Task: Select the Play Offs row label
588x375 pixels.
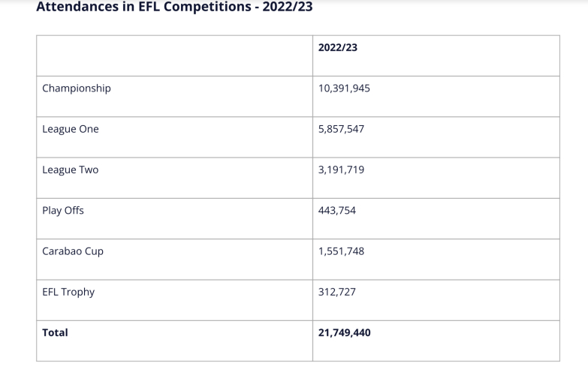Action: point(63,211)
